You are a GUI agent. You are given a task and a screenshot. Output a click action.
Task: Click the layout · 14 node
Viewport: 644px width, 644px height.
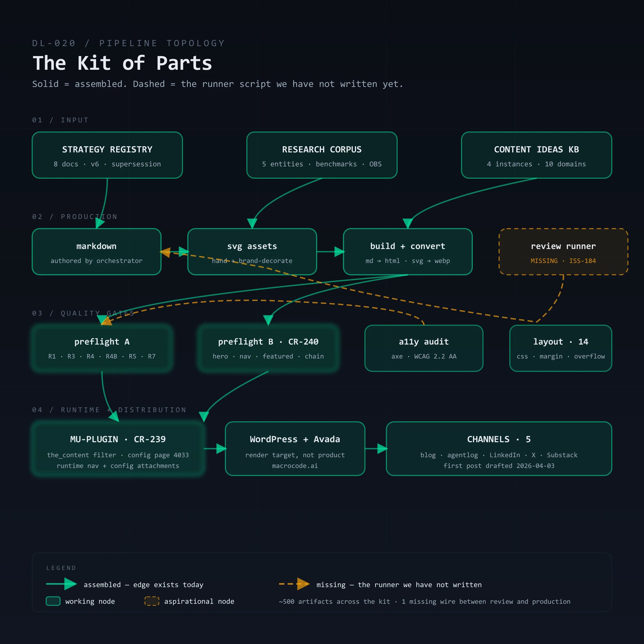(x=561, y=348)
